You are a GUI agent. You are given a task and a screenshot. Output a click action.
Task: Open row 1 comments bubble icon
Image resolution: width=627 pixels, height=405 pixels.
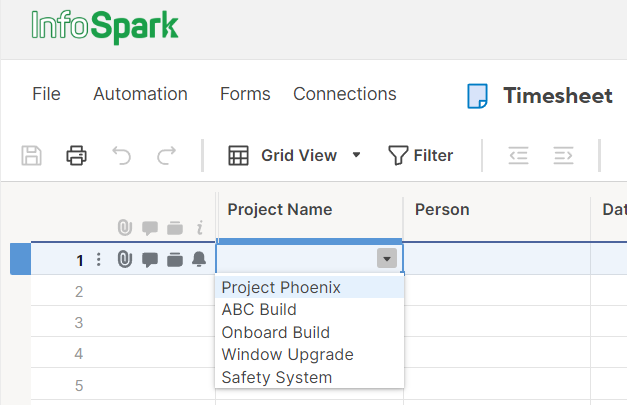pyautogui.click(x=150, y=260)
